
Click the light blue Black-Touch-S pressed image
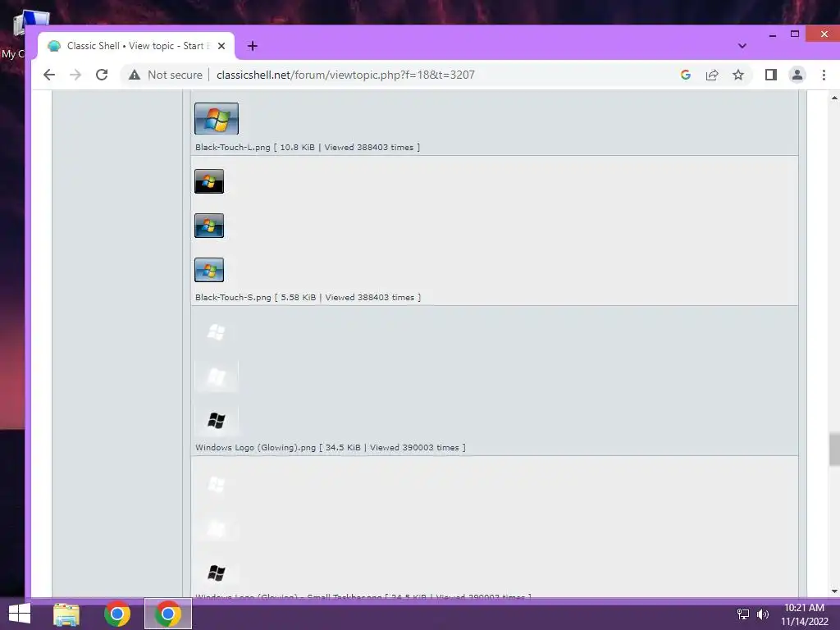[209, 270]
